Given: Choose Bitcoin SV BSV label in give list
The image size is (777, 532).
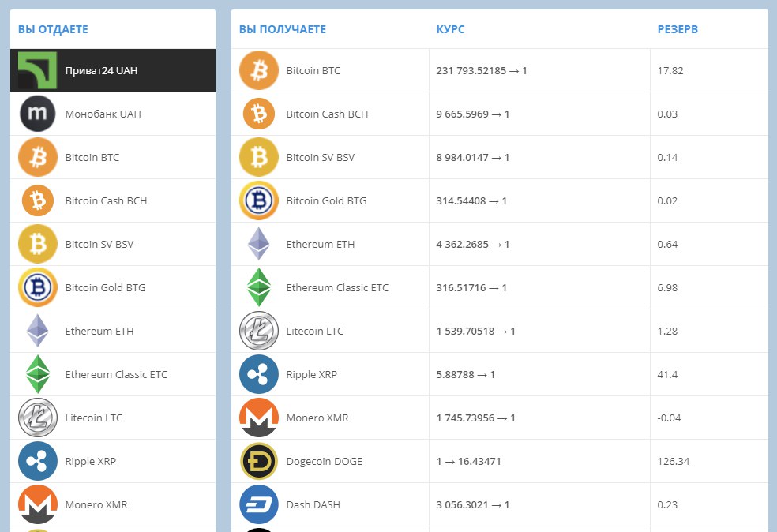Looking at the screenshot, I should [x=99, y=244].
